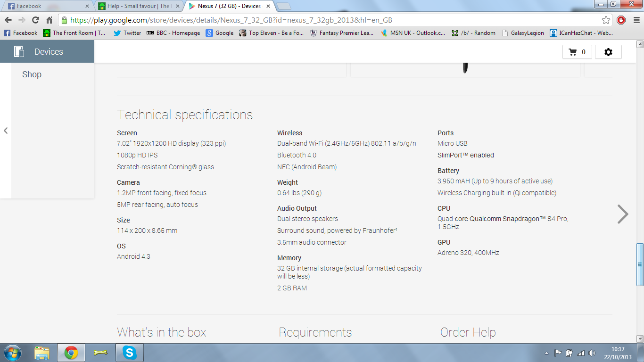
Task: Expand the sidebar with the left chevron
Action: 6,131
